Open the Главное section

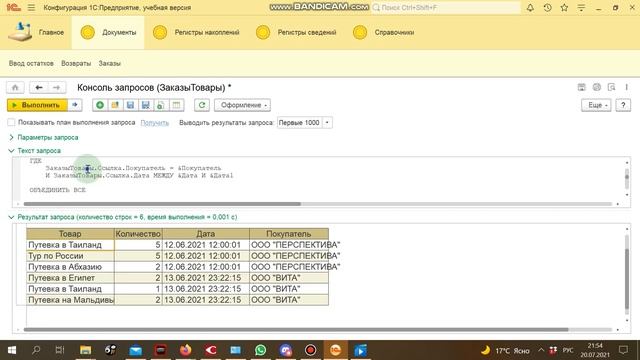(36, 32)
